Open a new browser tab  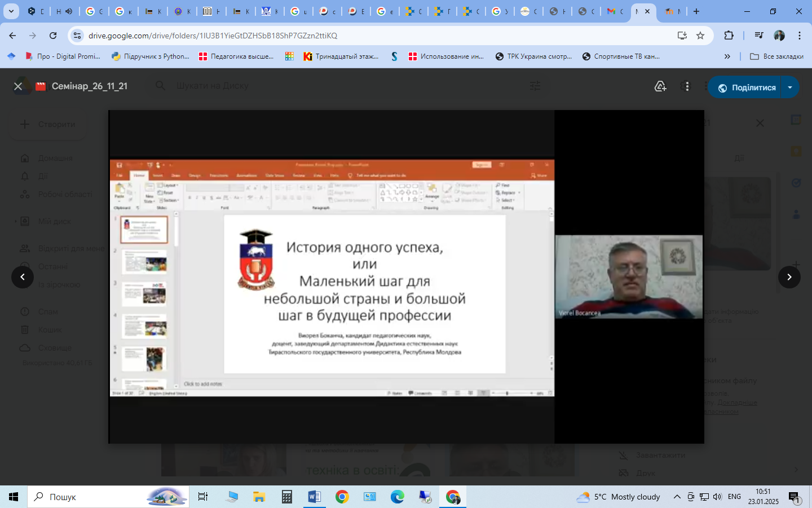pos(696,11)
